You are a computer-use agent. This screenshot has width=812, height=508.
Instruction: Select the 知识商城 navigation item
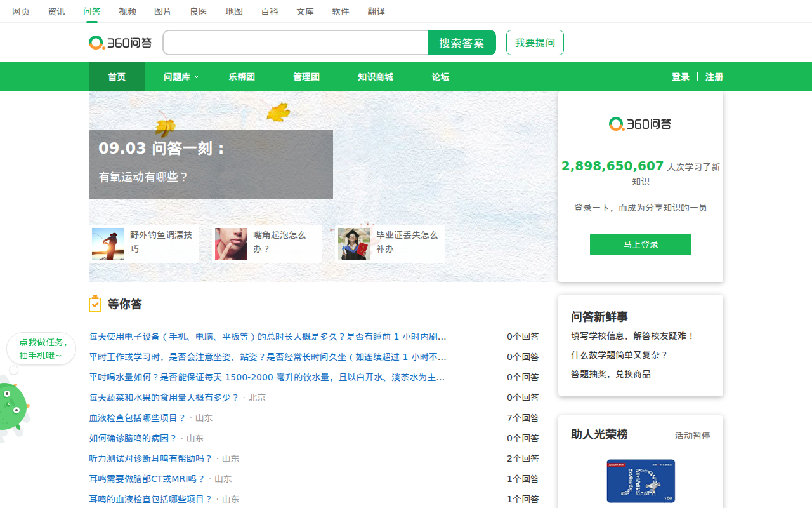pos(376,77)
